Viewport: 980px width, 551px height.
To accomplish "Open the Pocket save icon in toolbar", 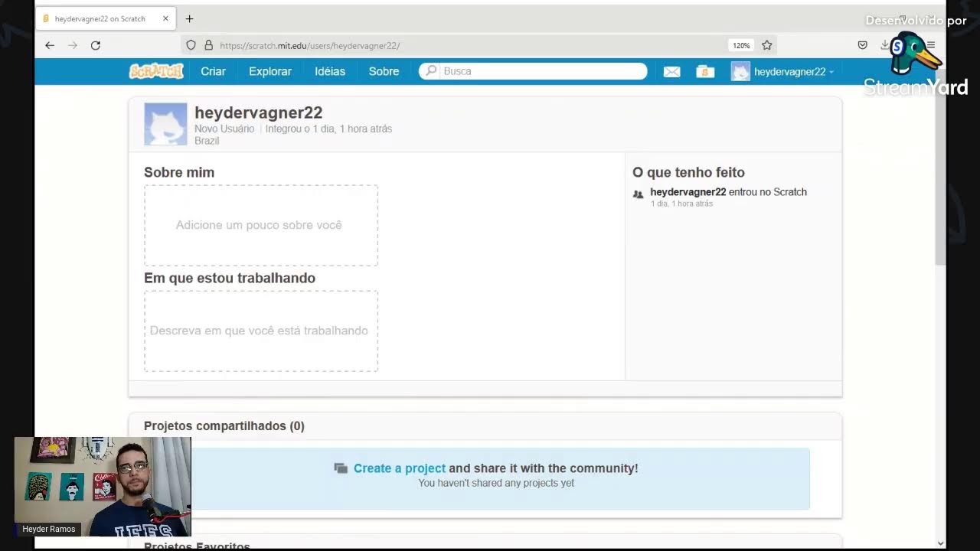I will pyautogui.click(x=863, y=45).
